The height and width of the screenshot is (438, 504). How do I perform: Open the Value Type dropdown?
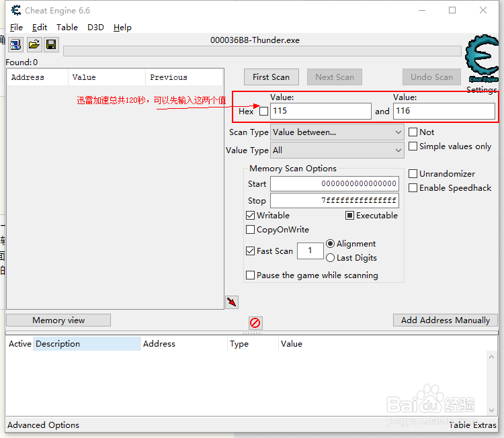tap(337, 150)
